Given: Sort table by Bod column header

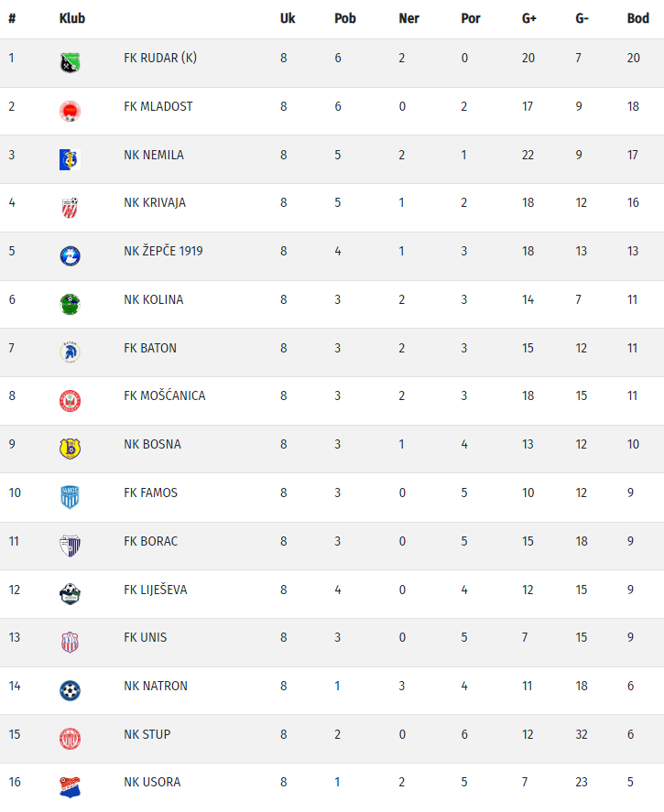Looking at the screenshot, I should pyautogui.click(x=637, y=18).
